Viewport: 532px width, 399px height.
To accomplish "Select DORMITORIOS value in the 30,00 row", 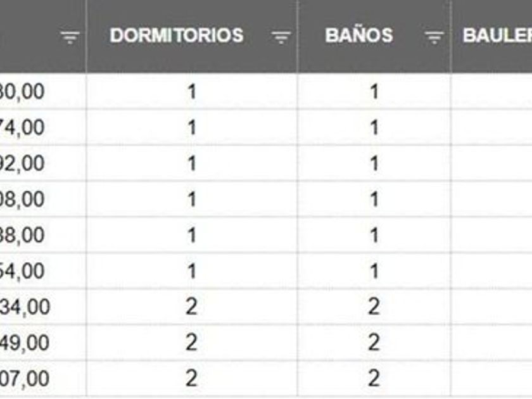I will (192, 92).
